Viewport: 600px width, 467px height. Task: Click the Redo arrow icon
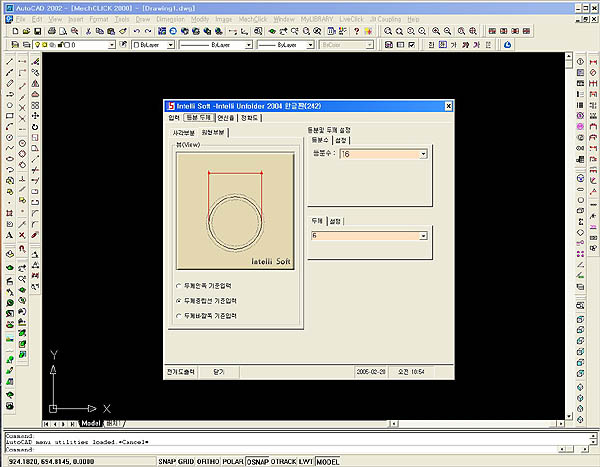click(148, 31)
